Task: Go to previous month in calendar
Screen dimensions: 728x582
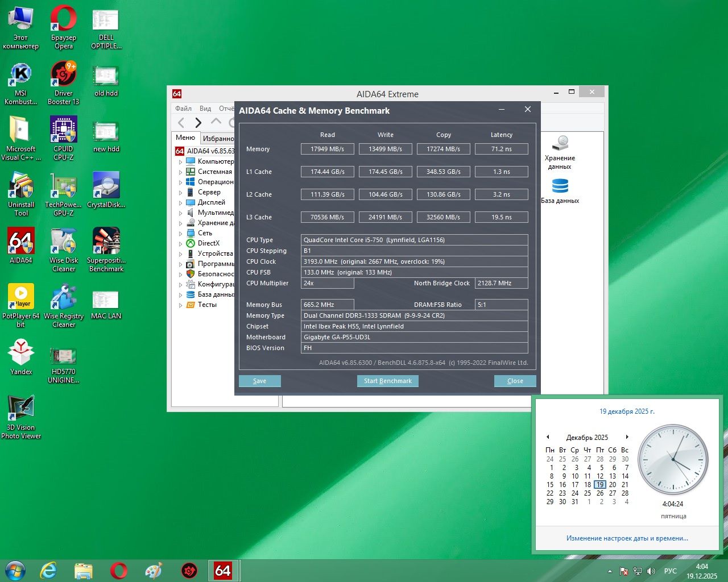Action: point(548,437)
